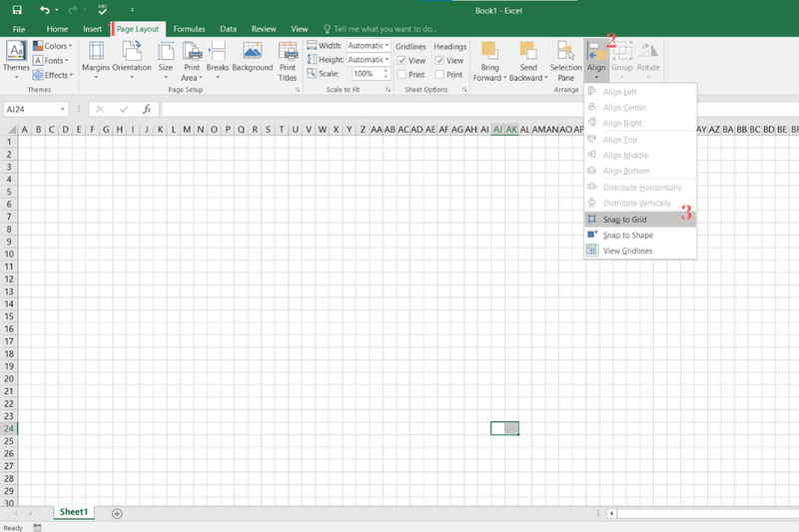
Task: Switch to the Review tab
Action: [x=264, y=29]
